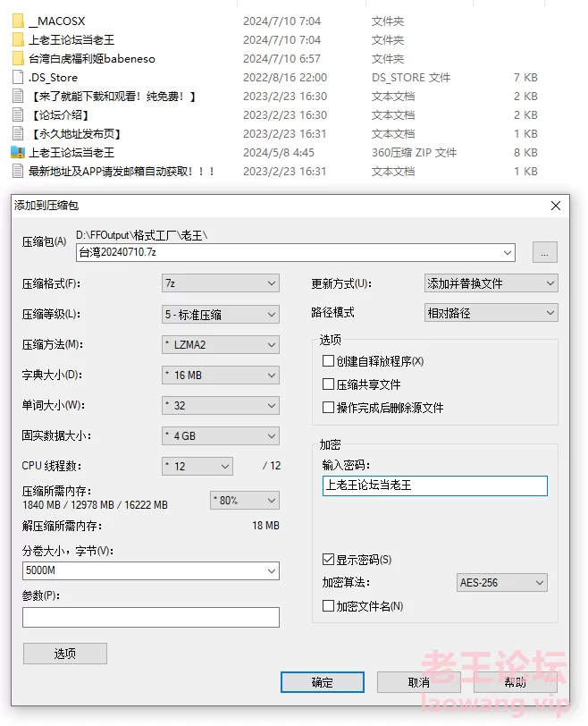Select 台湾白虎福利姬babeneso folder name
588x726 pixels.
click(92, 59)
